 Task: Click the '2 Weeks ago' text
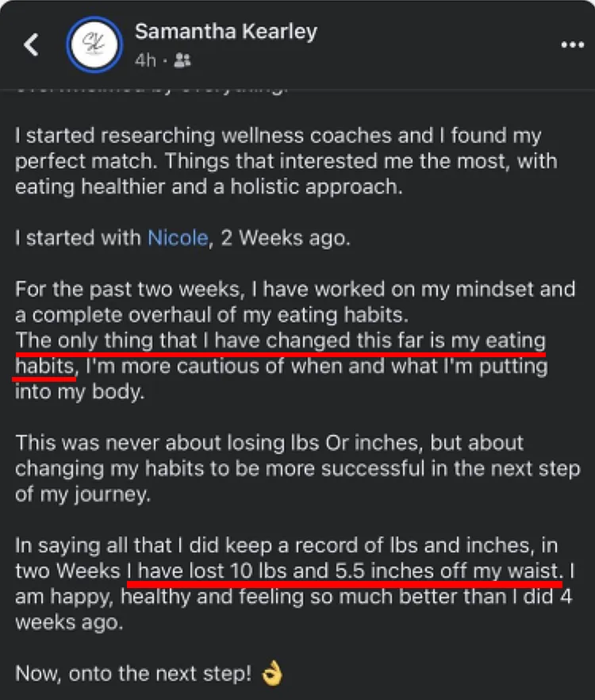pyautogui.click(x=282, y=238)
